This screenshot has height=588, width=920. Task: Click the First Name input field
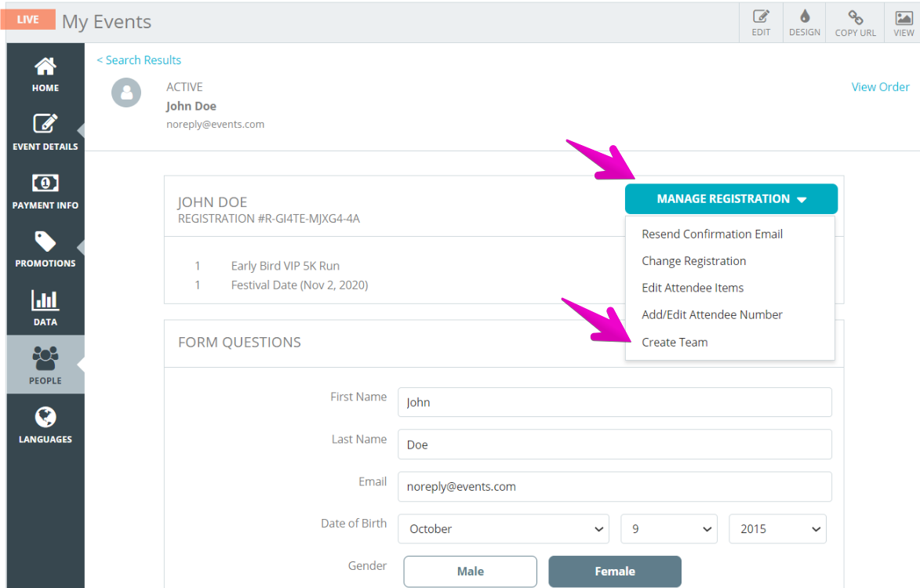click(x=614, y=402)
